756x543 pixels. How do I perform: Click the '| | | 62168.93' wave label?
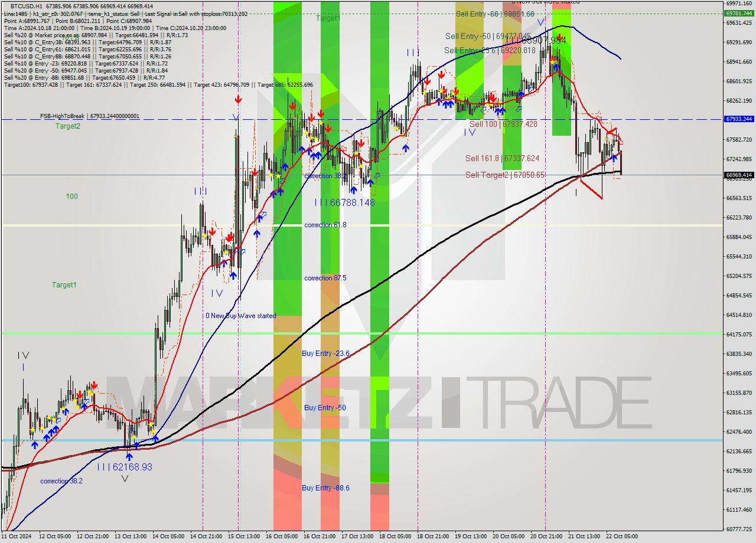pyautogui.click(x=125, y=467)
